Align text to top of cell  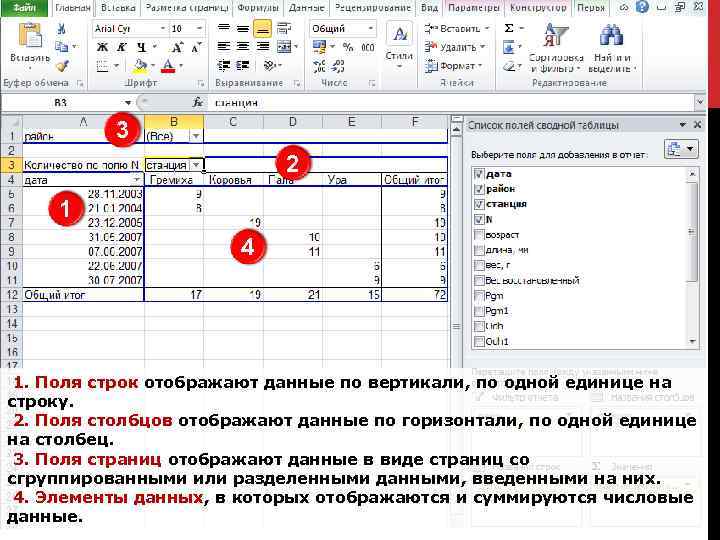(224, 29)
